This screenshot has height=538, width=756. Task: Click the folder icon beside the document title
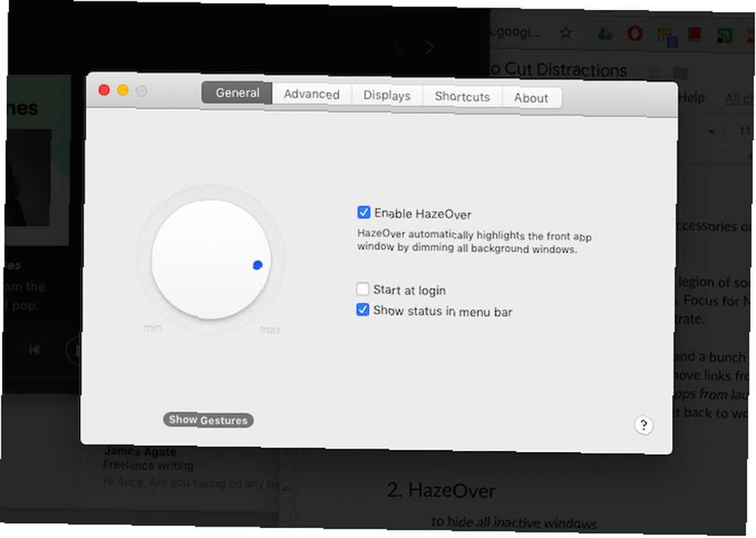click(x=680, y=73)
